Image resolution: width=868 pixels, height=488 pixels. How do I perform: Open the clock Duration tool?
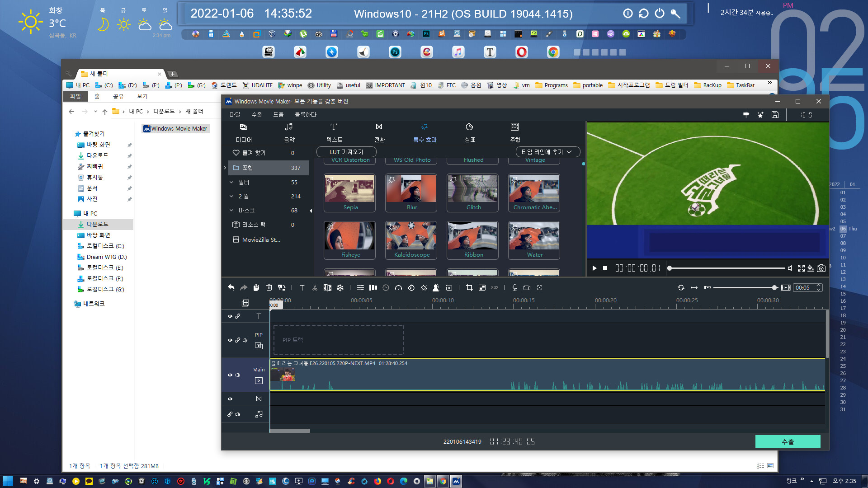pos(386,287)
